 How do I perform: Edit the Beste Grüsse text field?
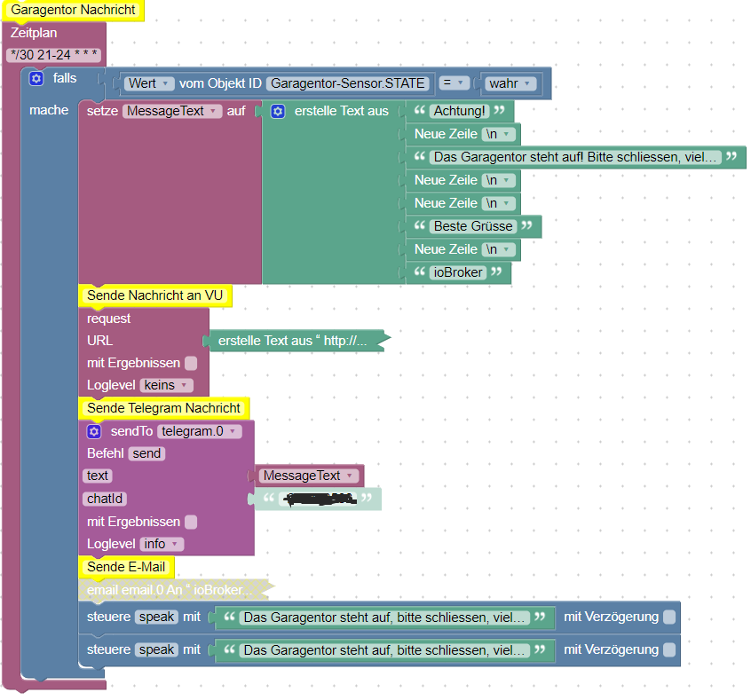coord(473,226)
